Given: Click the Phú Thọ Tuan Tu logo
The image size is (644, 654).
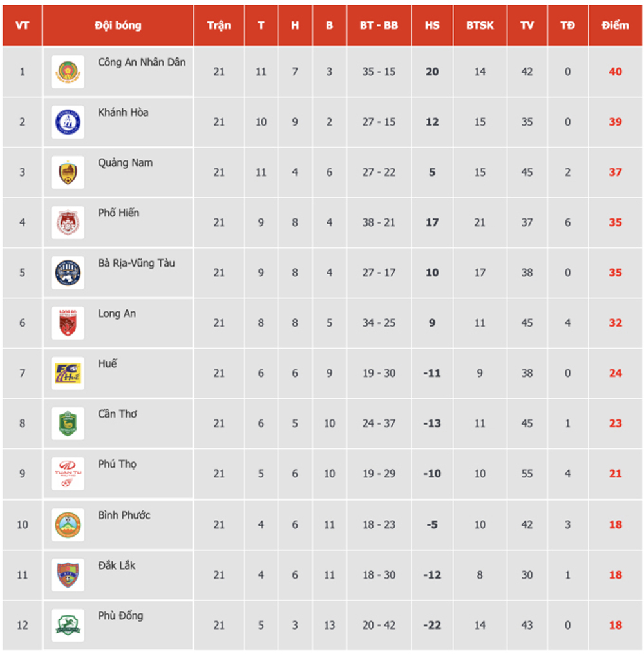Looking at the screenshot, I should click(x=68, y=474).
